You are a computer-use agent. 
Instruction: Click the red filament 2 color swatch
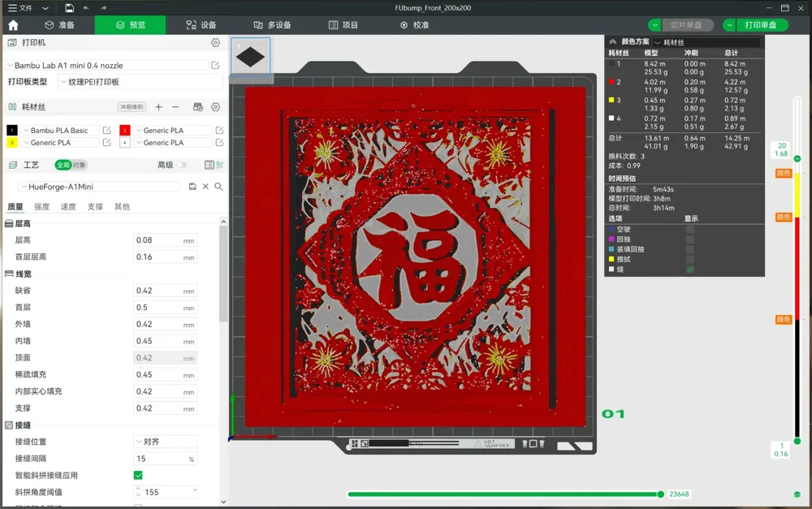tap(125, 131)
